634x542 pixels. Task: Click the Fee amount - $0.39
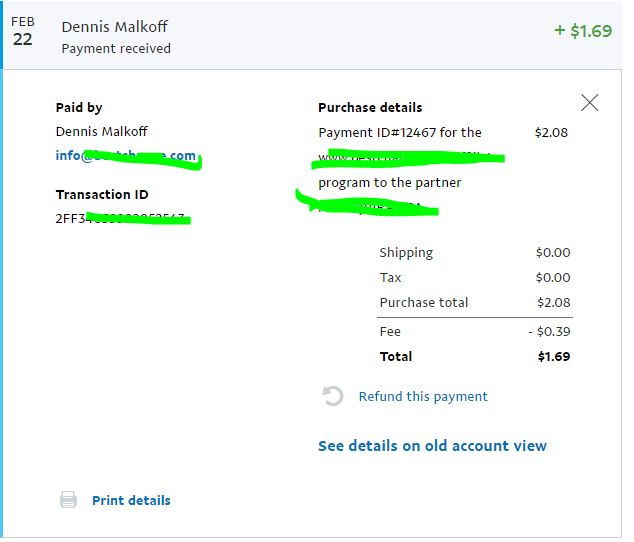[x=549, y=332]
